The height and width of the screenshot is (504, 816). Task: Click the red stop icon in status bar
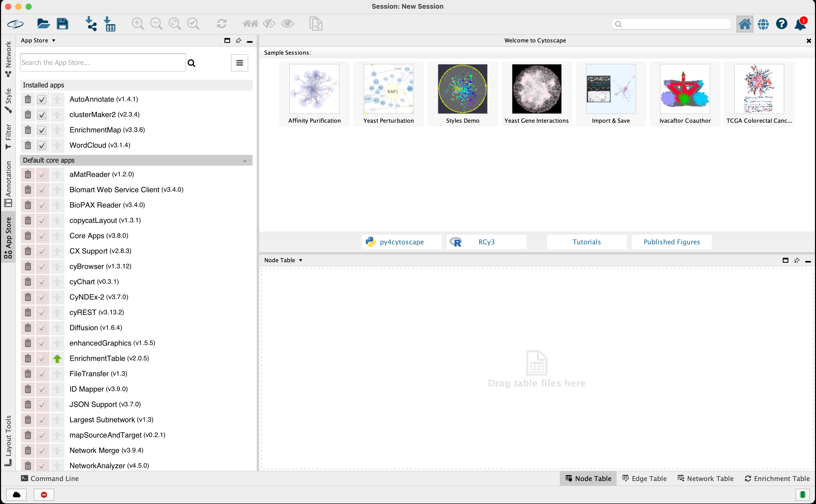(44, 495)
